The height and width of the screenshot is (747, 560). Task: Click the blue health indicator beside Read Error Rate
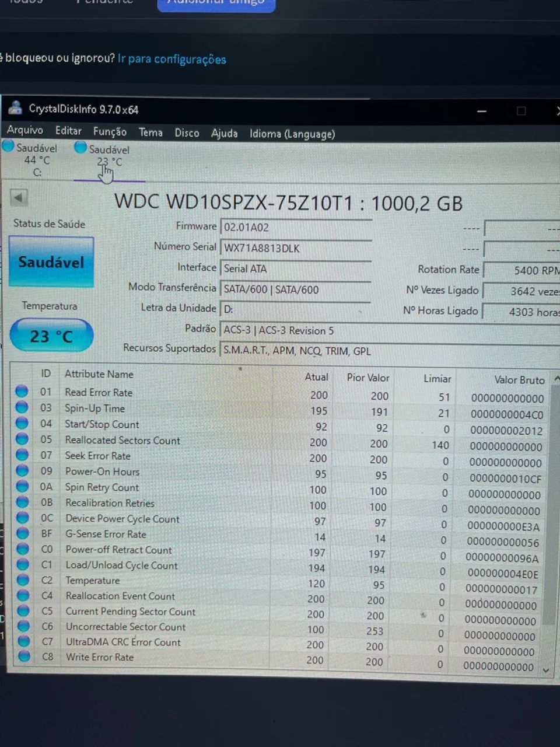click(x=22, y=391)
